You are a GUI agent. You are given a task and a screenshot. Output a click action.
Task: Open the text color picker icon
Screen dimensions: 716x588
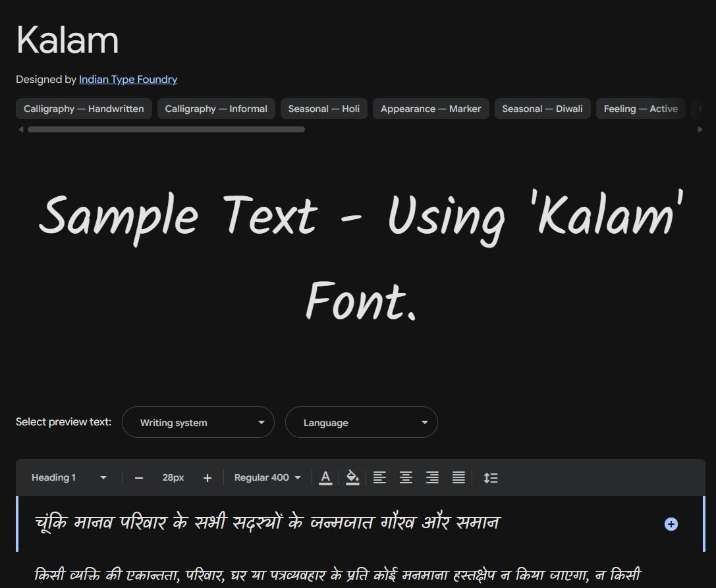pos(325,477)
